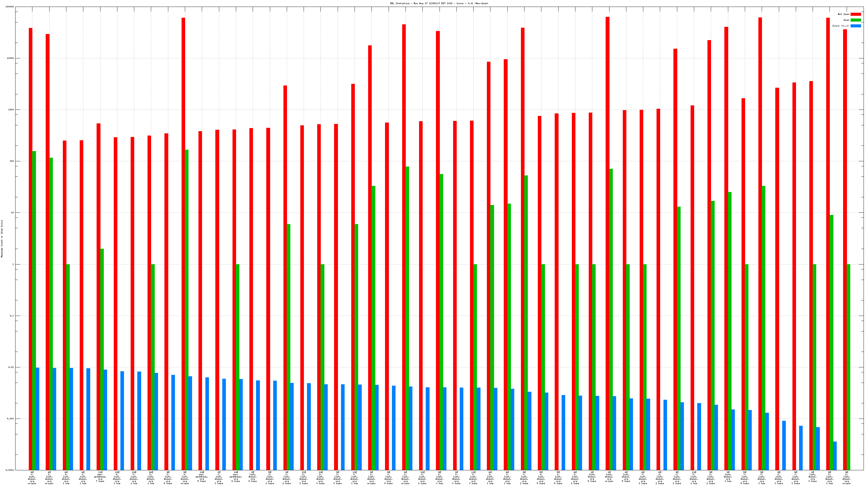Click the 0.0001 y-axis tick label
This screenshot has height=488, width=868.
(x=10, y=470)
